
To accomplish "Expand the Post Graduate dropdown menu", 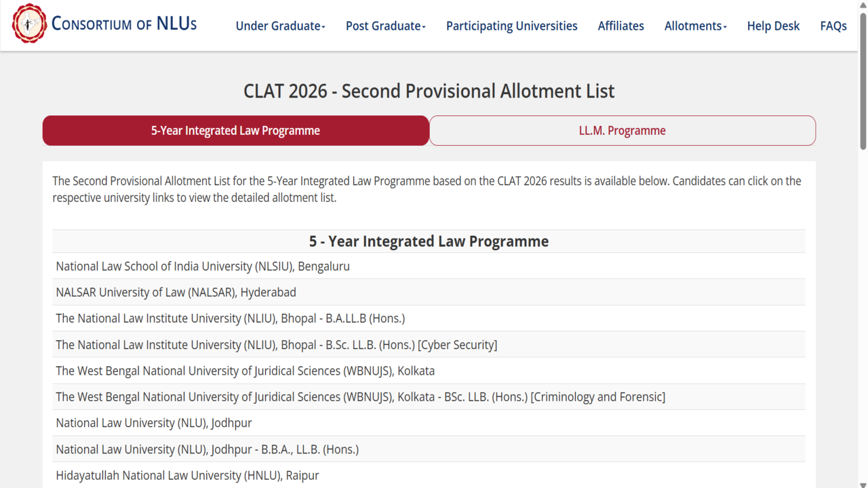I will click(385, 26).
